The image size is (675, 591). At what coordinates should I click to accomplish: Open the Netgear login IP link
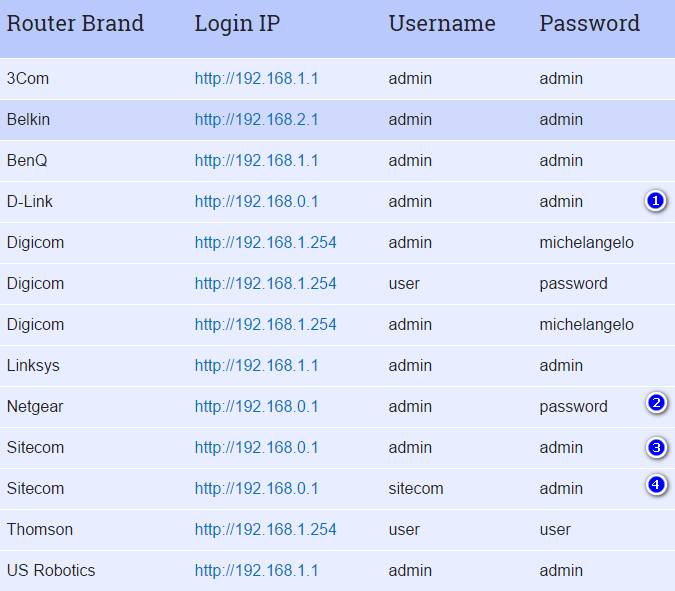pyautogui.click(x=257, y=406)
